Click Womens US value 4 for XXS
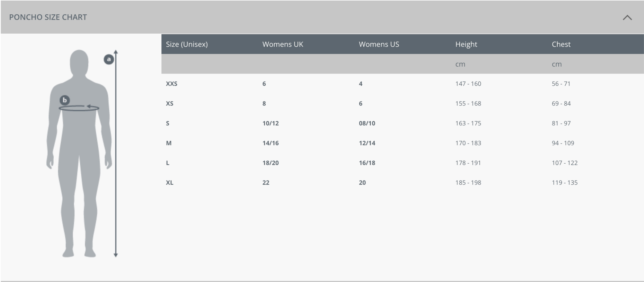The height and width of the screenshot is (282, 644). 361,84
